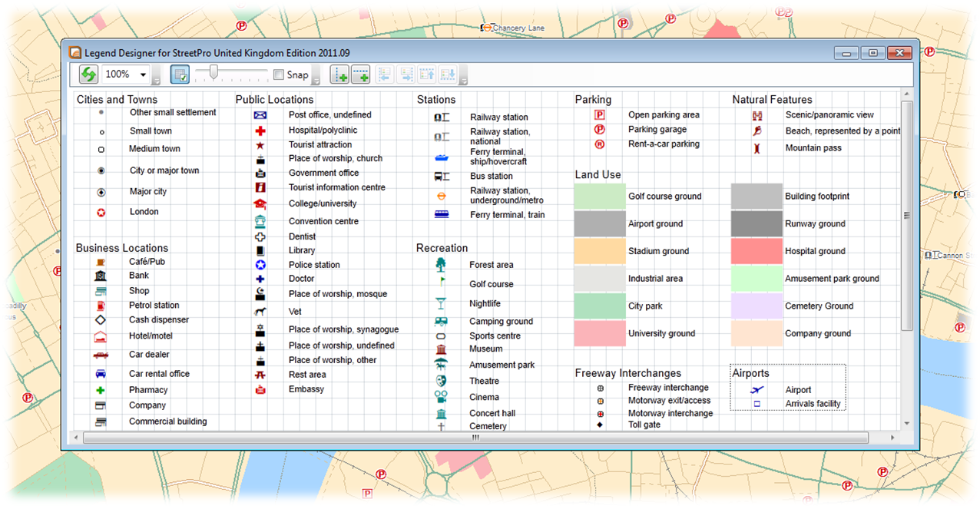The image size is (980, 509).
Task: Select the College/university symbol
Action: pyautogui.click(x=260, y=204)
